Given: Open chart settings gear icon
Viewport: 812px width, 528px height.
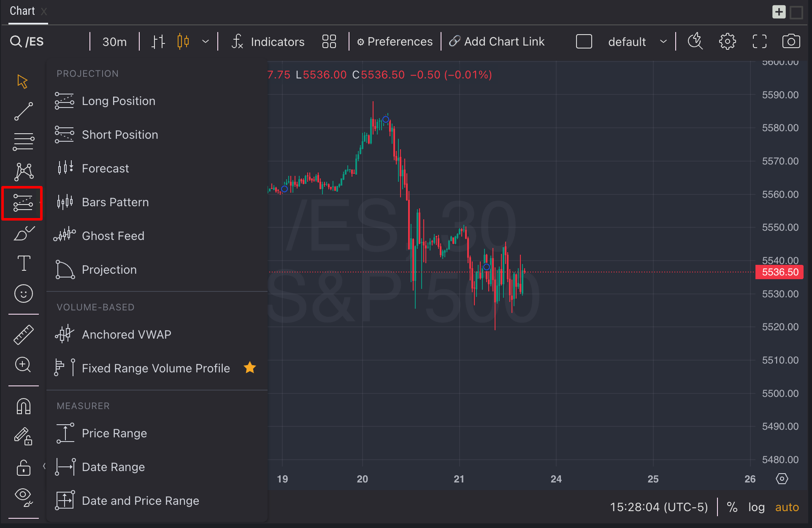Looking at the screenshot, I should tap(727, 41).
